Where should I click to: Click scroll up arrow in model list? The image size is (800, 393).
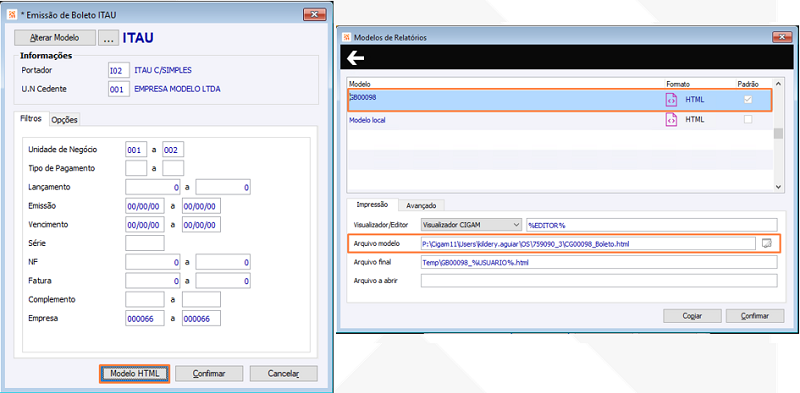(x=778, y=84)
